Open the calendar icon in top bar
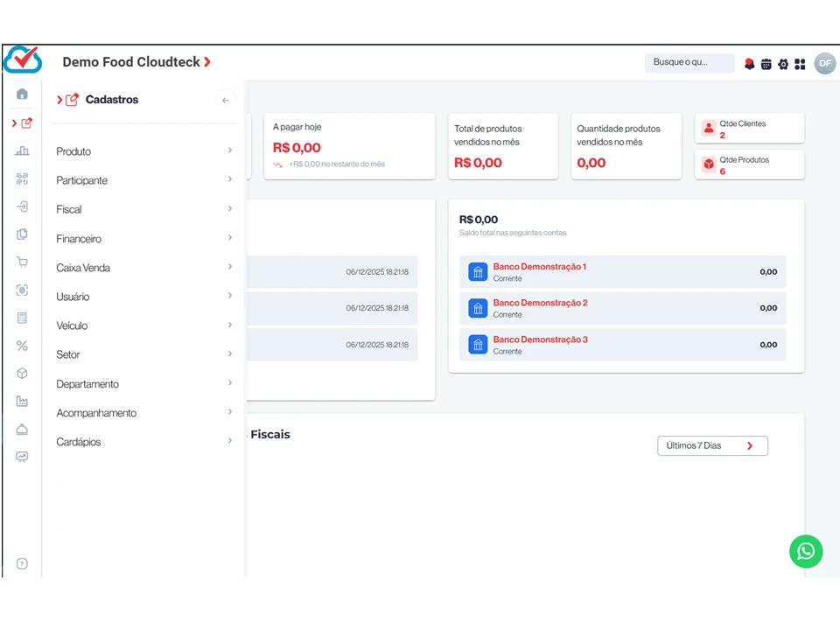Image resolution: width=840 pixels, height=630 pixels. coord(766,64)
